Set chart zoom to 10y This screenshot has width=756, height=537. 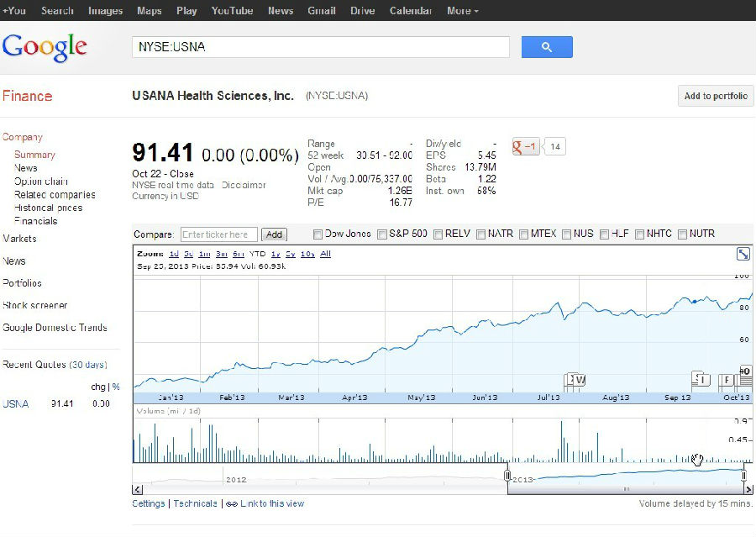(x=307, y=254)
